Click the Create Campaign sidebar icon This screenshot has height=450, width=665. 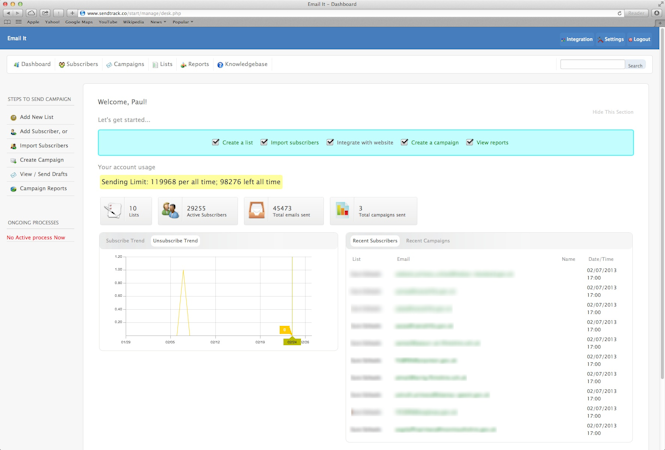click(x=14, y=160)
